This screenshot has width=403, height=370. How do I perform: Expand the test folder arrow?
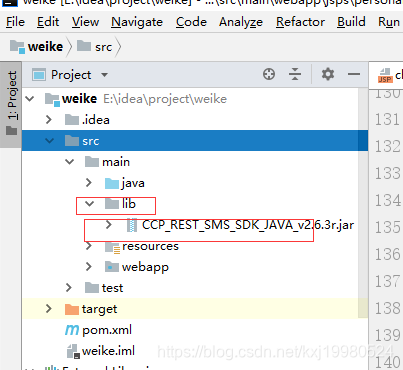coord(69,288)
